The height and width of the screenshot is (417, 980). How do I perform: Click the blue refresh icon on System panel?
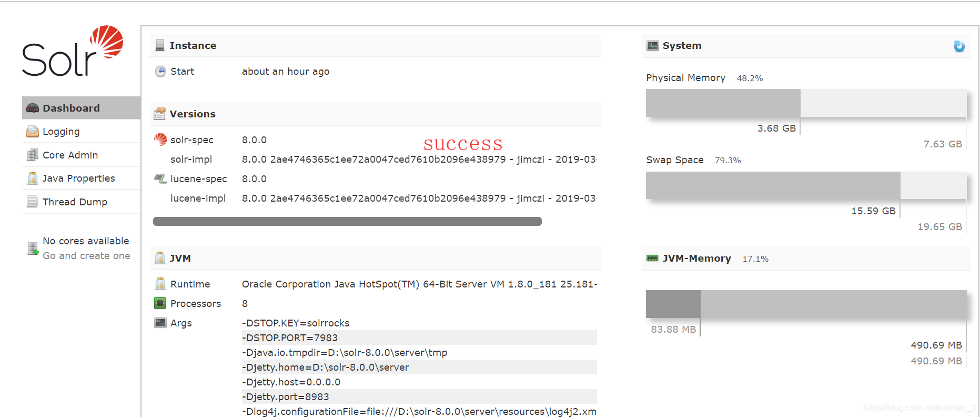(959, 46)
